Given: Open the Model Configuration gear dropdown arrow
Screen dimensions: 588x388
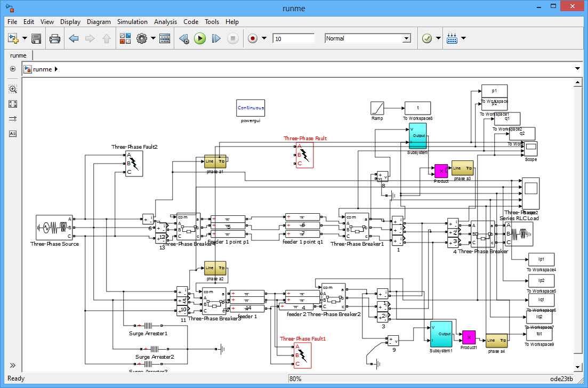Looking at the screenshot, I should (153, 38).
